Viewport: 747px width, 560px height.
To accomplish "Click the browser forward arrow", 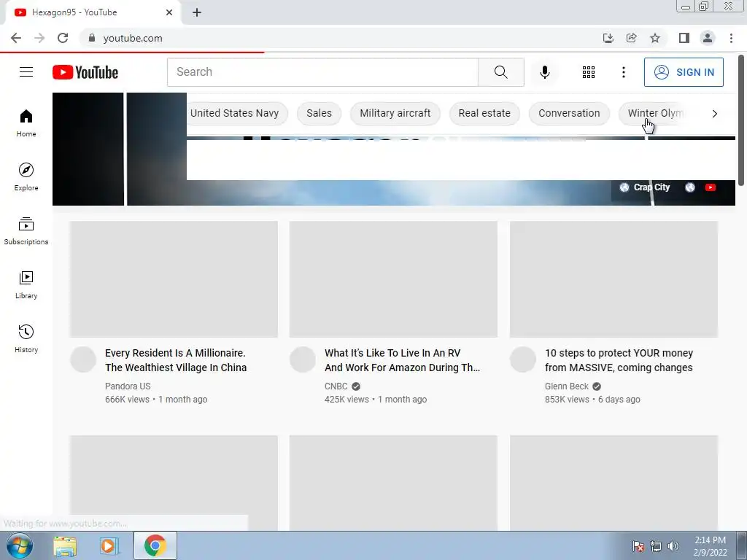I will pyautogui.click(x=39, y=38).
